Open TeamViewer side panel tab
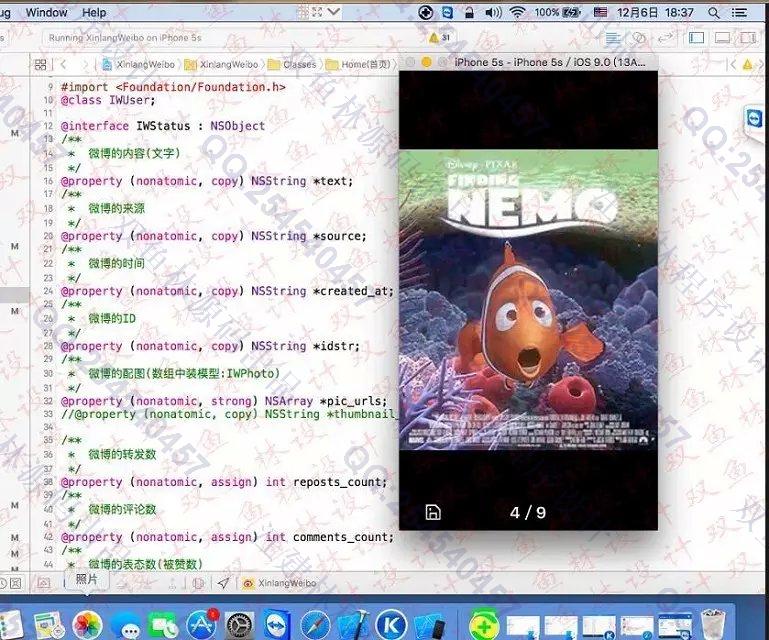The width and height of the screenshot is (769, 640). pyautogui.click(x=753, y=119)
